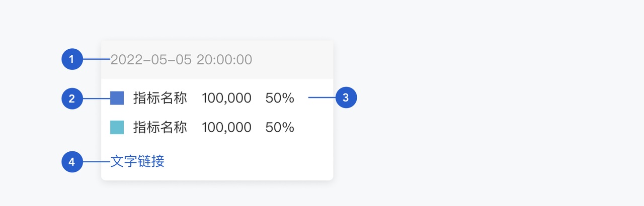Click the connector line beside badge 1
This screenshot has height=206, width=644.
pos(96,60)
